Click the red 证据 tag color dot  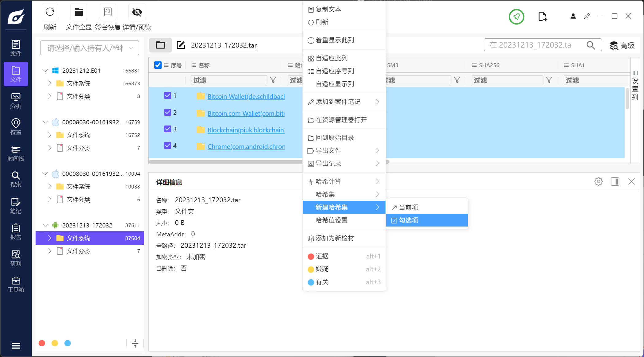click(311, 256)
